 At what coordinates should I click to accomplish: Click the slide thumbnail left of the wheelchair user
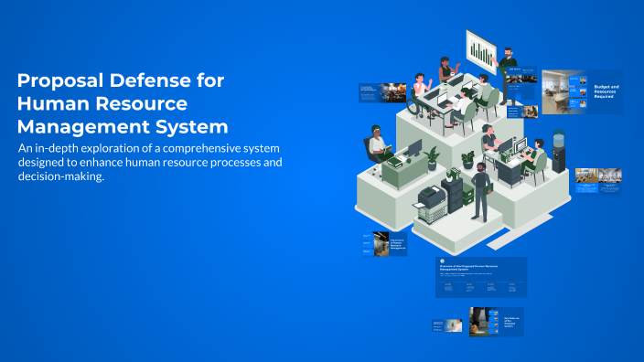tap(382, 92)
